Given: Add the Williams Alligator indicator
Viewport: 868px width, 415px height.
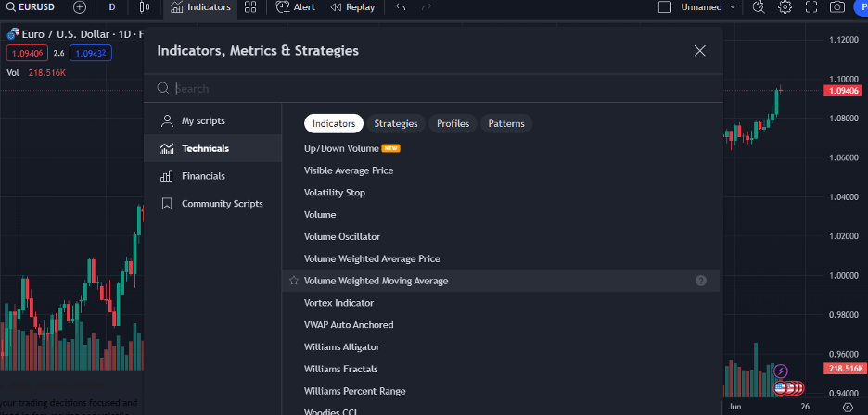Looking at the screenshot, I should pyautogui.click(x=501, y=347).
